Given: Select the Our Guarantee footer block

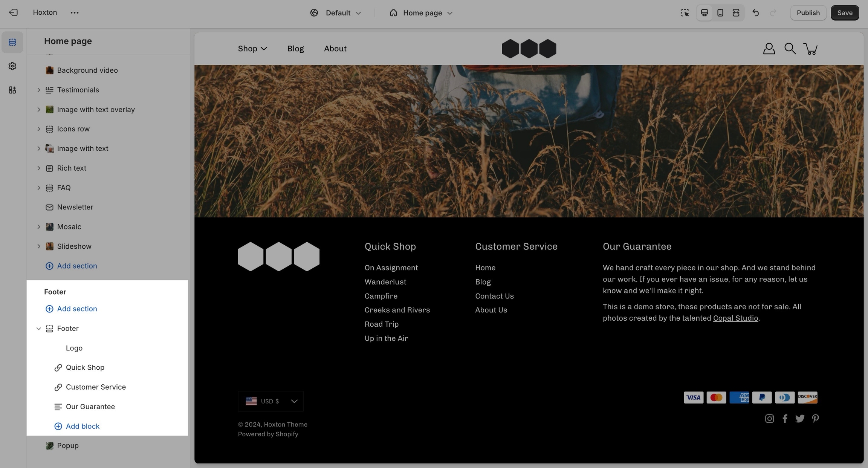Looking at the screenshot, I should (90, 407).
